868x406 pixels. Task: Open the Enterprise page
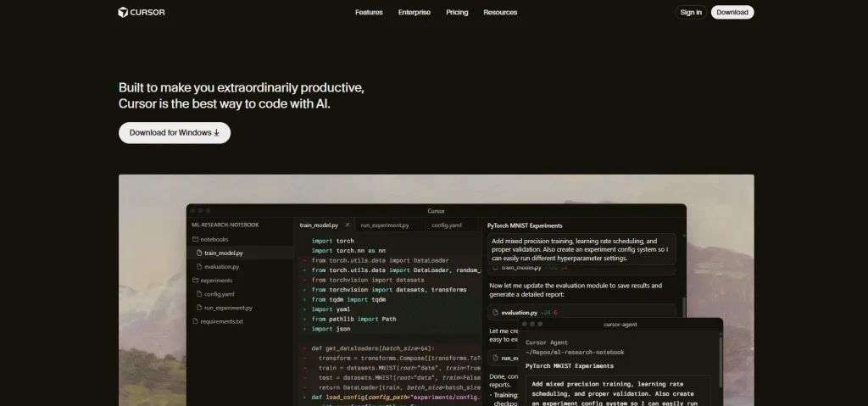(x=414, y=12)
